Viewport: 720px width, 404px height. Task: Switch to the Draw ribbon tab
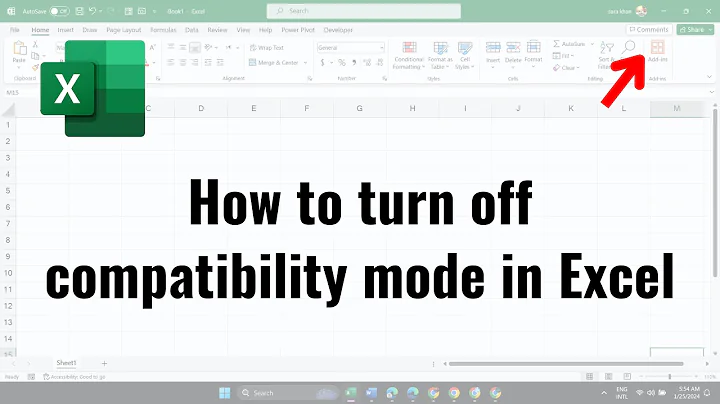pyautogui.click(x=90, y=30)
